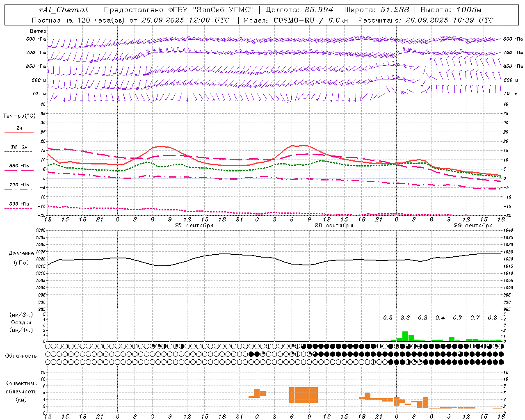Select the Долгота: 85.994 longitude value
The image size is (525, 420).
299,10
